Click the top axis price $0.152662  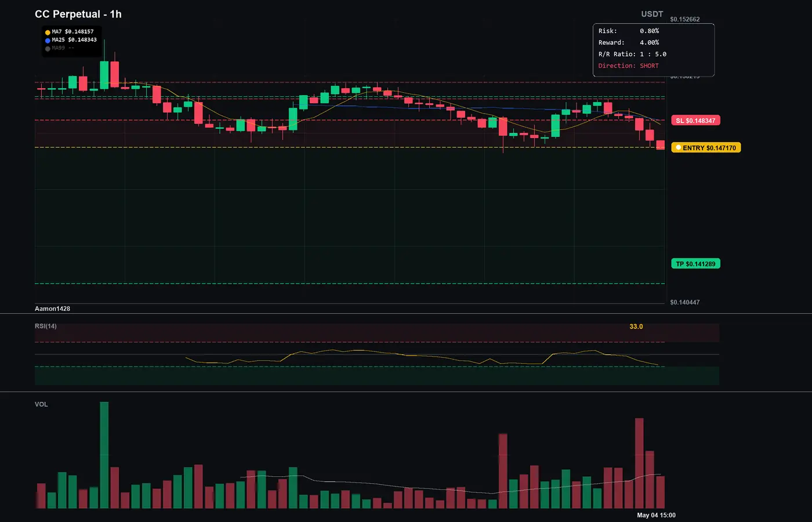click(685, 19)
